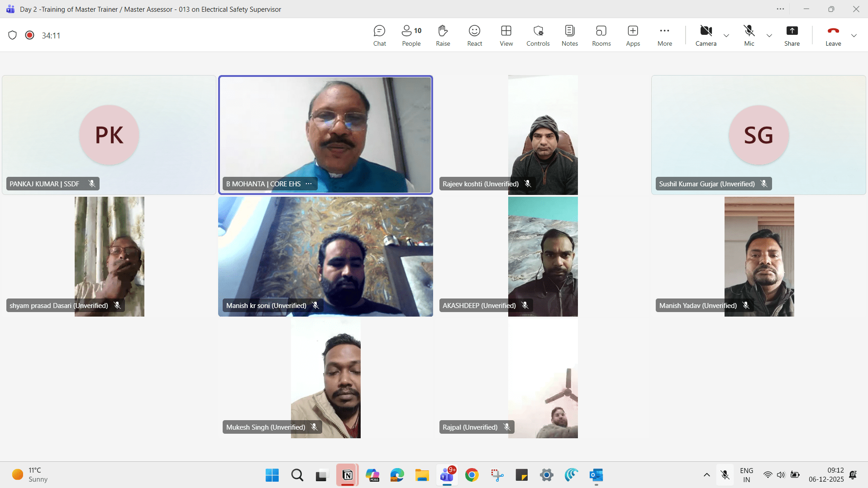This screenshot has width=868, height=488.
Task: Unmute the Mic
Action: point(749,35)
